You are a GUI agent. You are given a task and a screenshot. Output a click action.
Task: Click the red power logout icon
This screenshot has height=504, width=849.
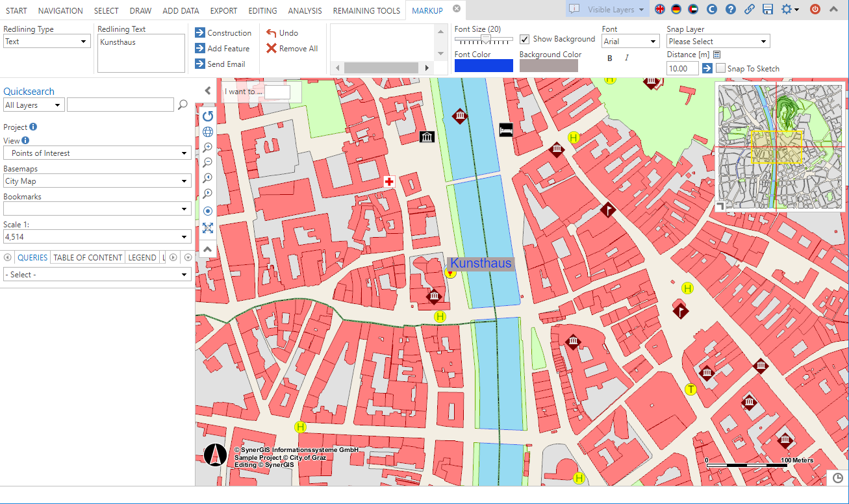(x=815, y=9)
